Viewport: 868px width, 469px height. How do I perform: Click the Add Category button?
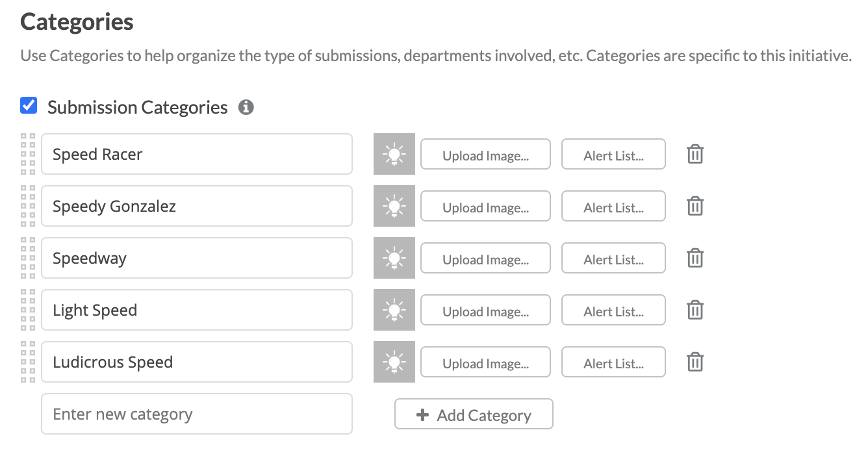474,414
